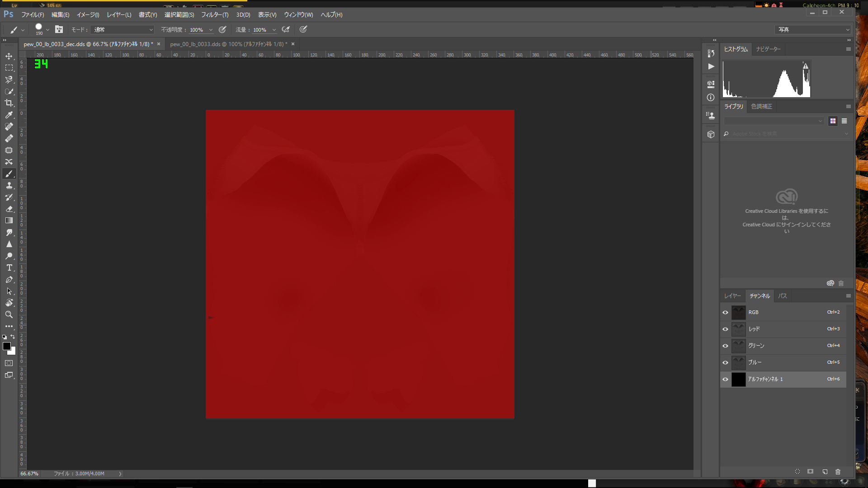Select the Eraser tool
Screen dimensions: 868x488
pyautogui.click(x=9, y=209)
